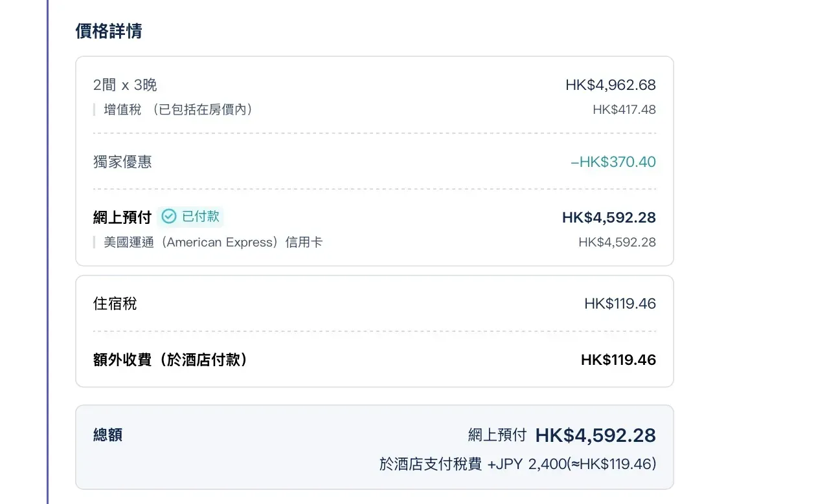
Task: Click the 獨家優惠 discount label
Action: (x=122, y=162)
